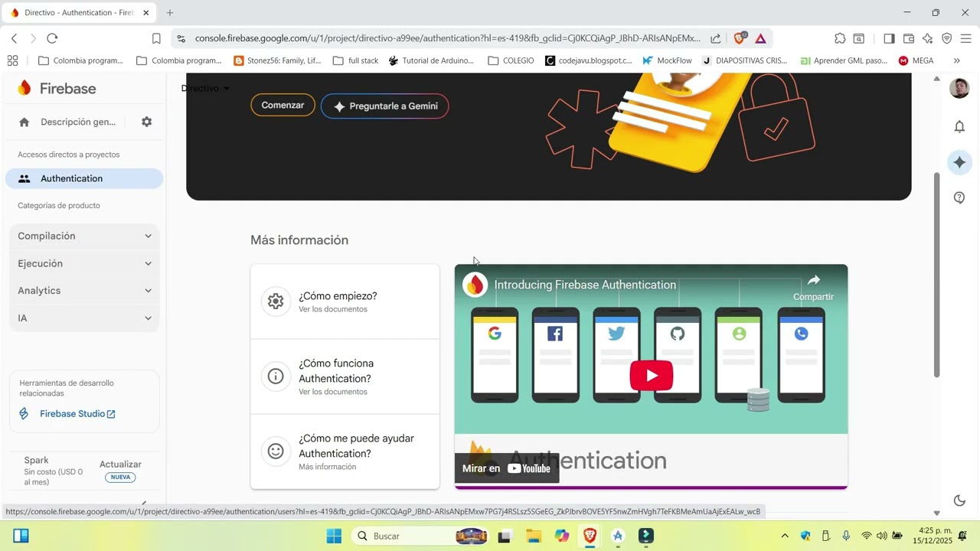Bookmark this page

point(156,38)
